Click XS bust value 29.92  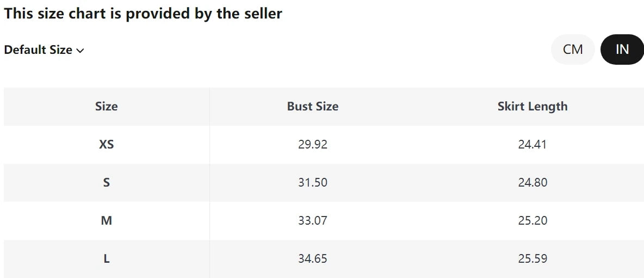[x=313, y=145]
